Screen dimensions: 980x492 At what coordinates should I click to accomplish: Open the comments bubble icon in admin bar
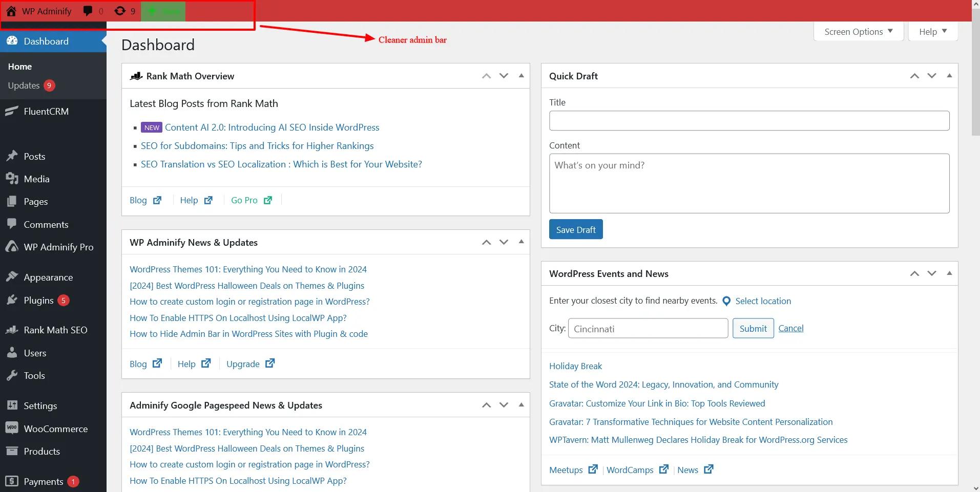[x=88, y=11]
